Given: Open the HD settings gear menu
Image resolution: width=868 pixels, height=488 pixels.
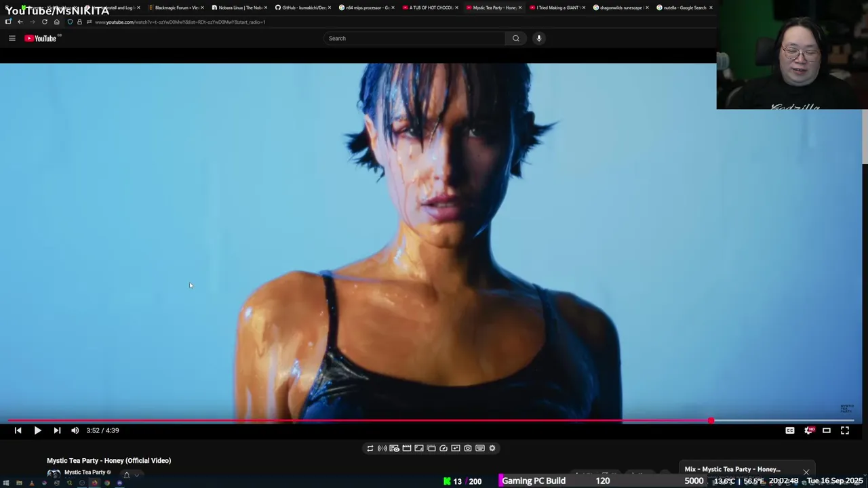Looking at the screenshot, I should pyautogui.click(x=808, y=430).
